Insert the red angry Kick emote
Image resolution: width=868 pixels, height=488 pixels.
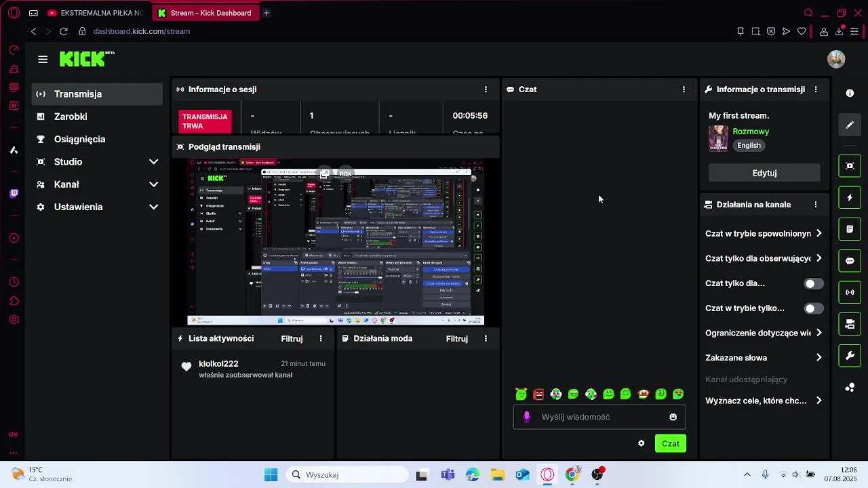coord(538,394)
